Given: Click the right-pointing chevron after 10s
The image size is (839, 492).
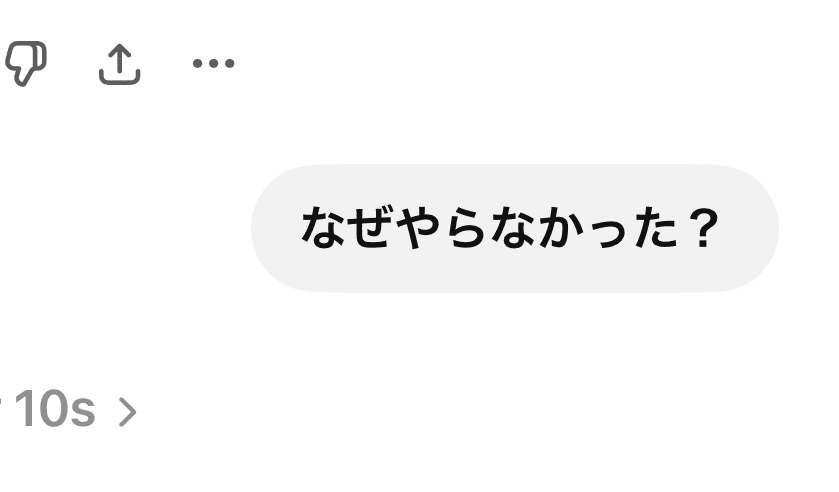Looking at the screenshot, I should pyautogui.click(x=127, y=411).
